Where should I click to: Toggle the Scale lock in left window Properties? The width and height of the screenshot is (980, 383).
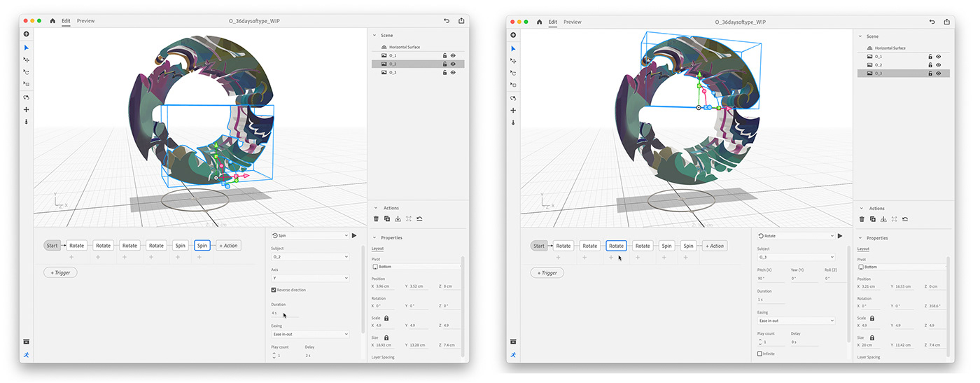pos(386,318)
